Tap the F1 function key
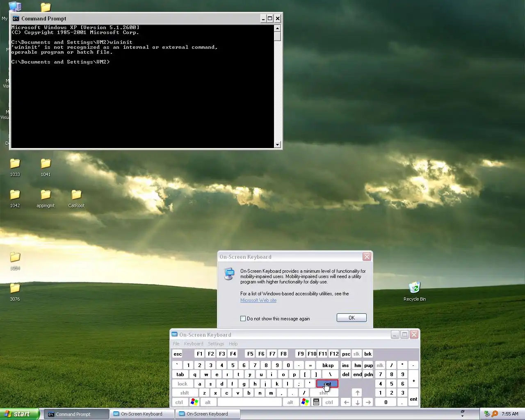Screen dimensions: 525x420 pyautogui.click(x=199, y=354)
